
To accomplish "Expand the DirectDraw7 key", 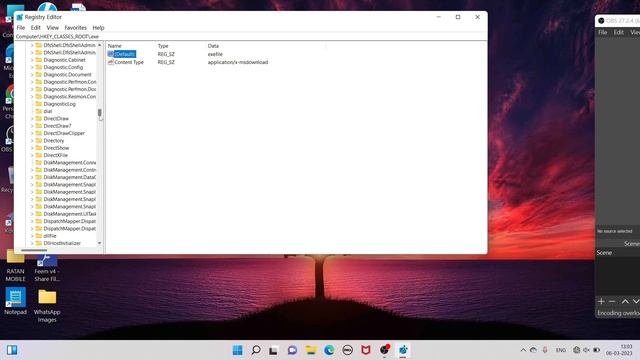I will click(x=32, y=126).
